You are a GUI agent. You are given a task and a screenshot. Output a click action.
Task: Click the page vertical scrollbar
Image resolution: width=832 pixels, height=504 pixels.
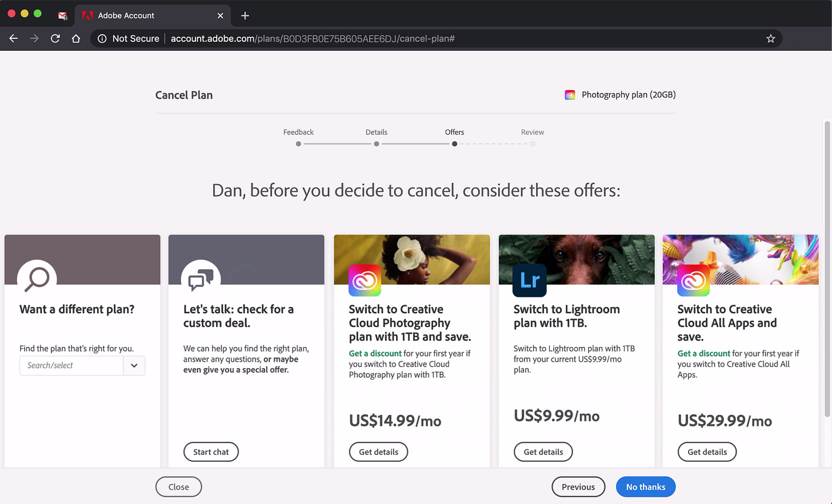tap(827, 269)
